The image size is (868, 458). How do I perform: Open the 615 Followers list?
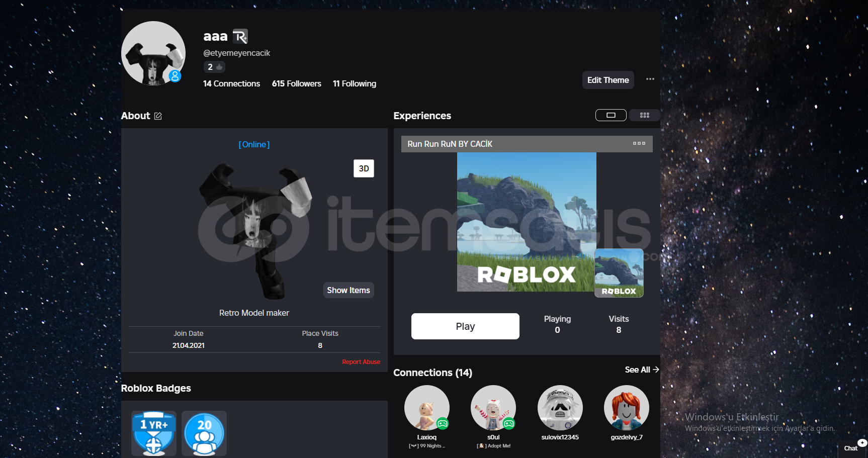point(297,83)
